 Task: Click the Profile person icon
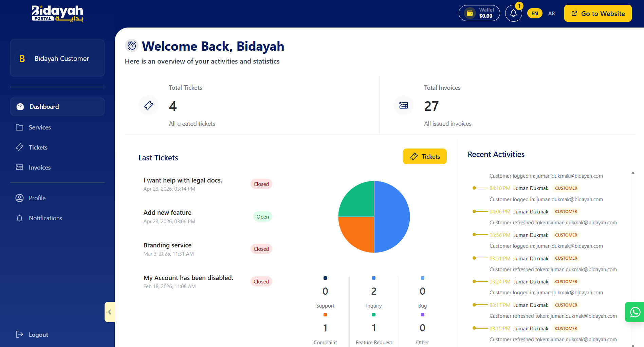pyautogui.click(x=20, y=198)
